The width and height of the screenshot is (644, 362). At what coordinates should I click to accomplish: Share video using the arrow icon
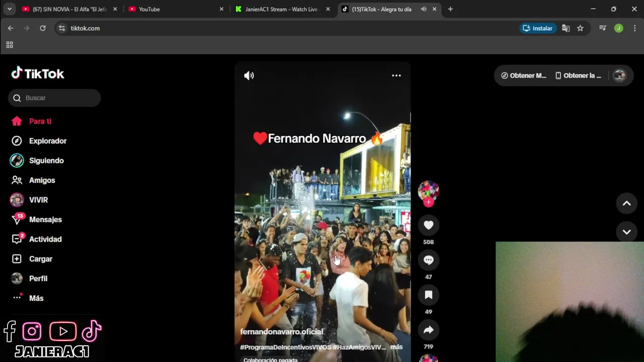point(429,330)
